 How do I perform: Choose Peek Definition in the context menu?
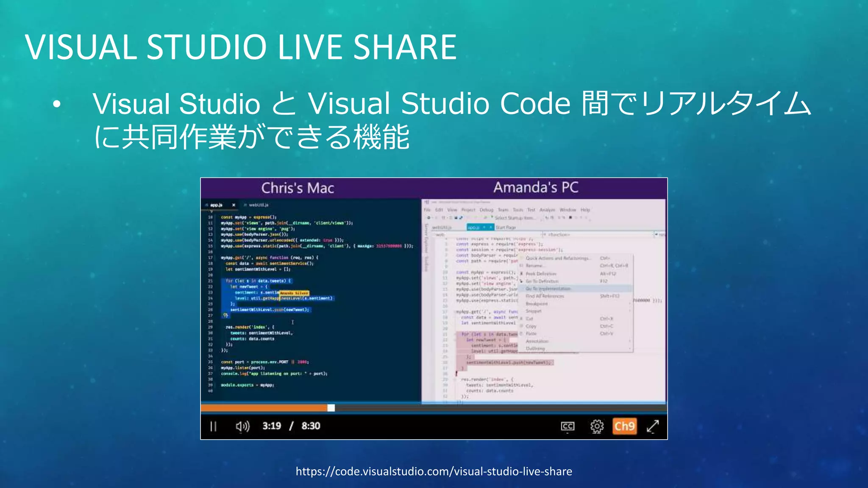point(576,274)
